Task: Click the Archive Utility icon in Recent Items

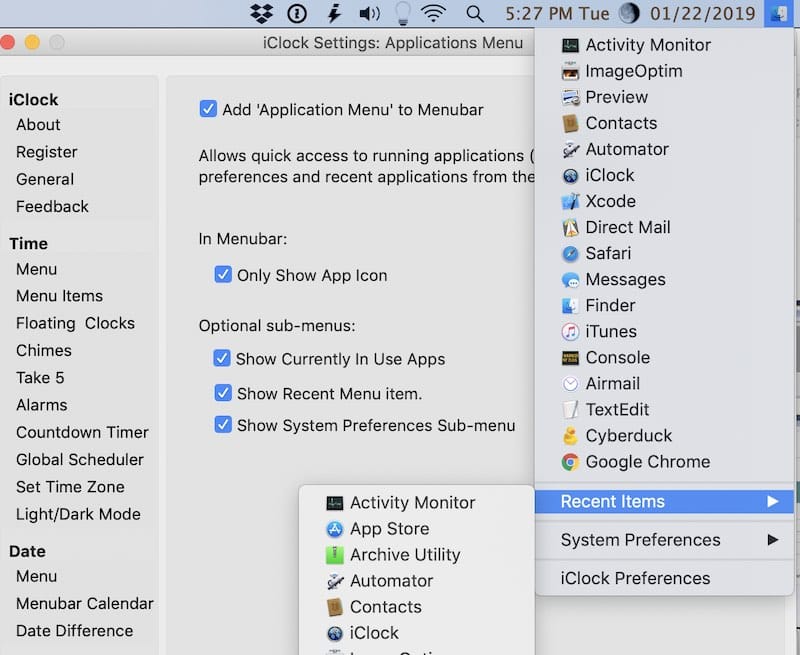Action: [x=334, y=555]
